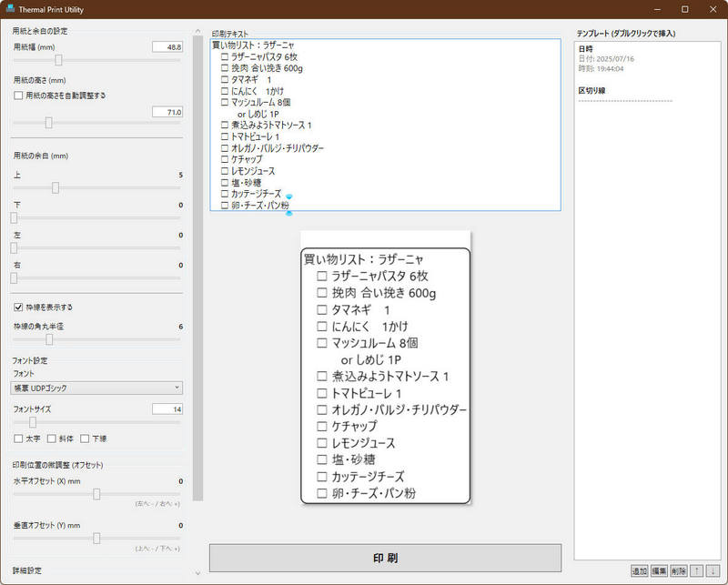Click the 追加 add template button
Viewport: 728px width, 585px height.
pos(640,571)
